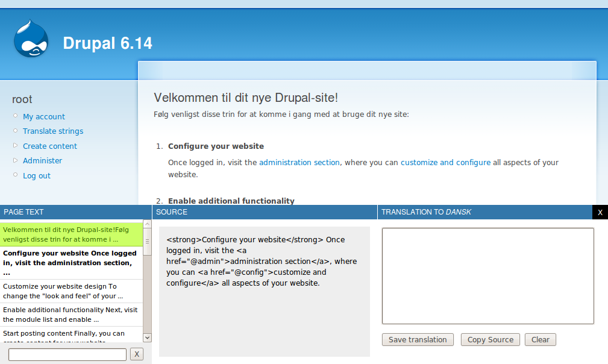
Task: Save the translation
Action: [418, 339]
